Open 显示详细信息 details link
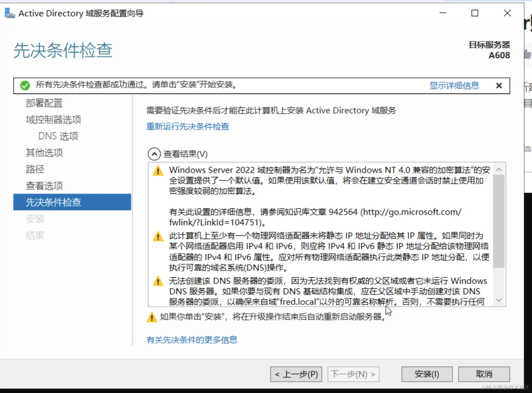 (x=454, y=85)
